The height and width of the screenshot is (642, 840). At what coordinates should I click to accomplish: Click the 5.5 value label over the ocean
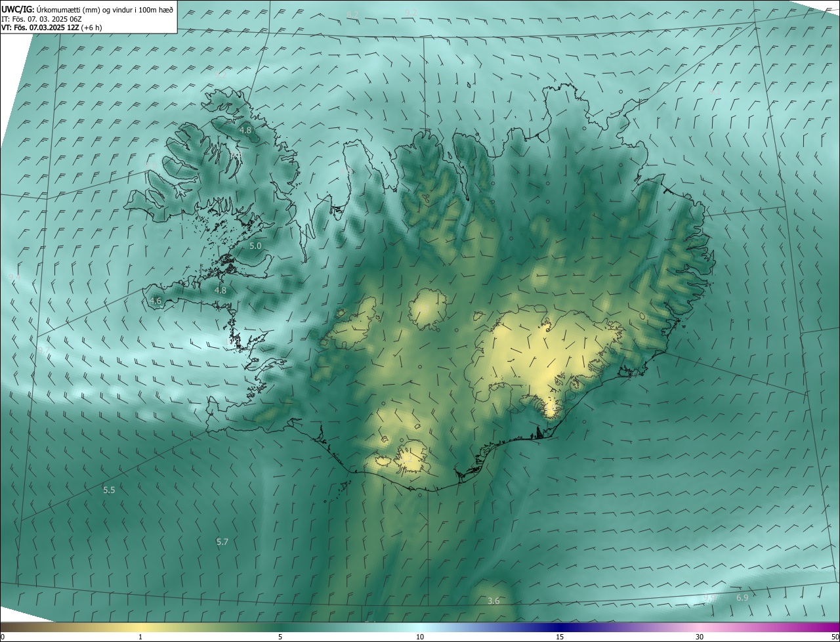point(109,490)
